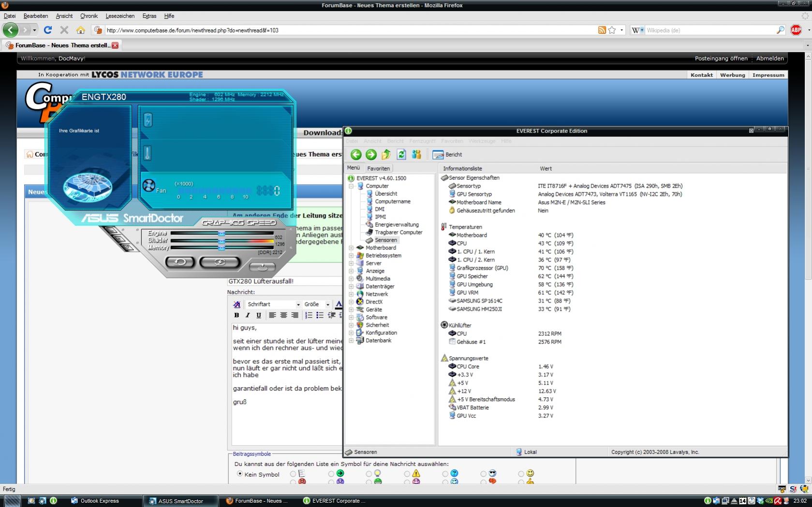The width and height of the screenshot is (812, 507).
Task: Insert a numbered list in the editor
Action: (x=309, y=315)
